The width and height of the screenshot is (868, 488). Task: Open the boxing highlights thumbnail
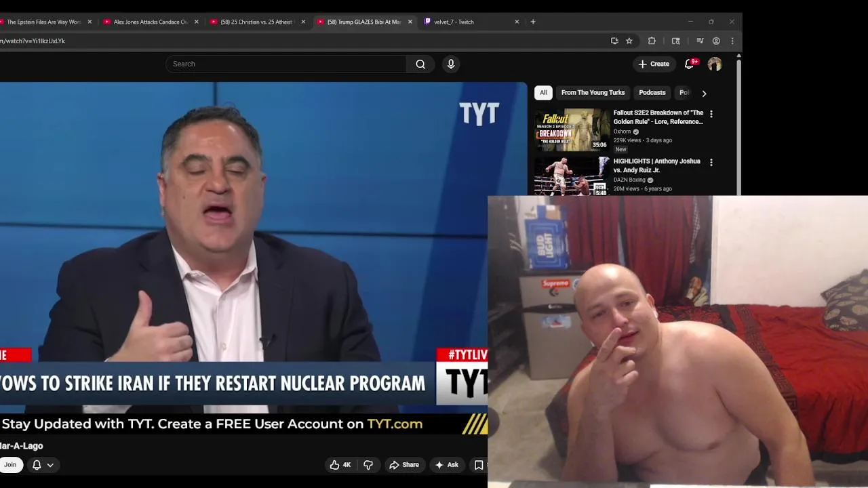tap(572, 176)
